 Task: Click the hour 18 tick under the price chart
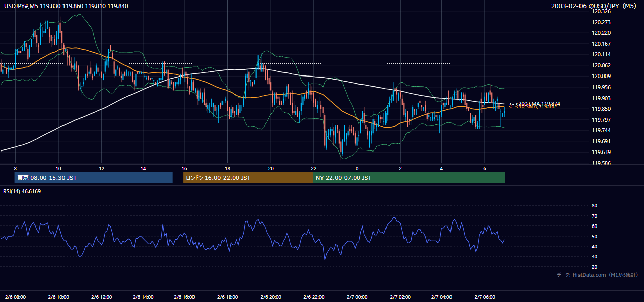pos(228,168)
